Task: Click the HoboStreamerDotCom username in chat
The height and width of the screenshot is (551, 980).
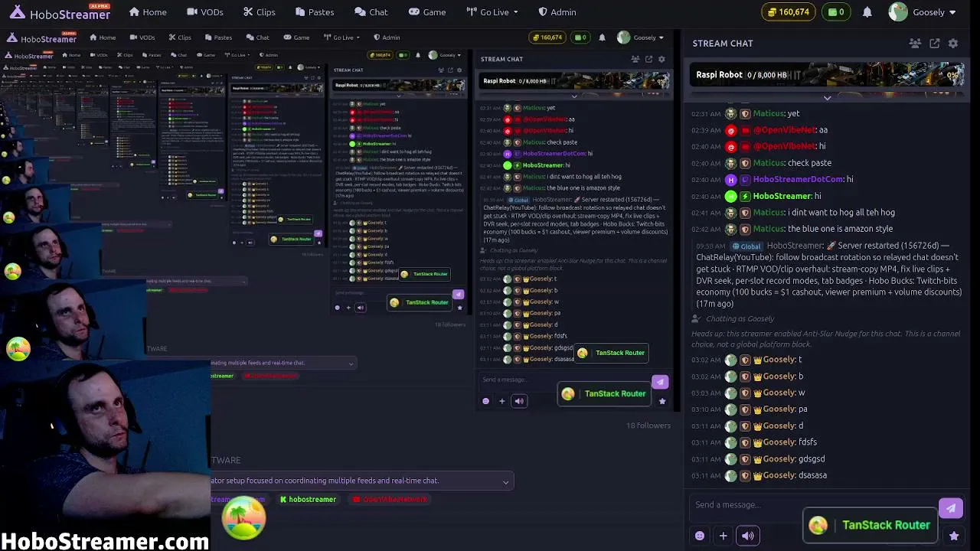Action: [x=798, y=179]
